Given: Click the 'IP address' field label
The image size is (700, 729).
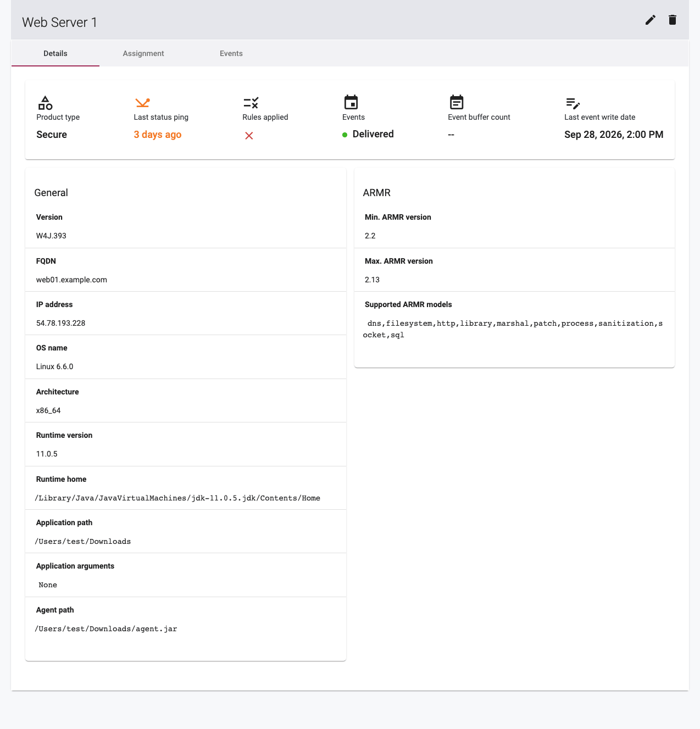Looking at the screenshot, I should pos(54,304).
